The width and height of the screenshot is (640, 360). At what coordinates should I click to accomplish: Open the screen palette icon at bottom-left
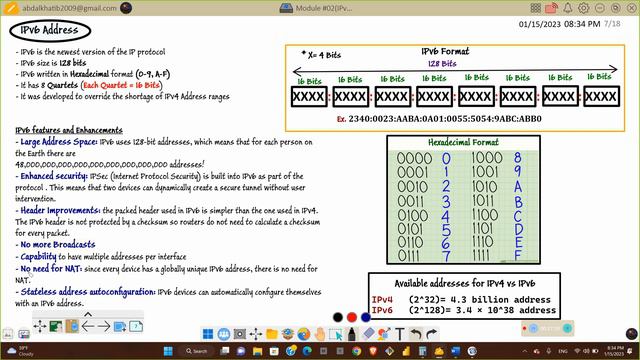[24, 334]
